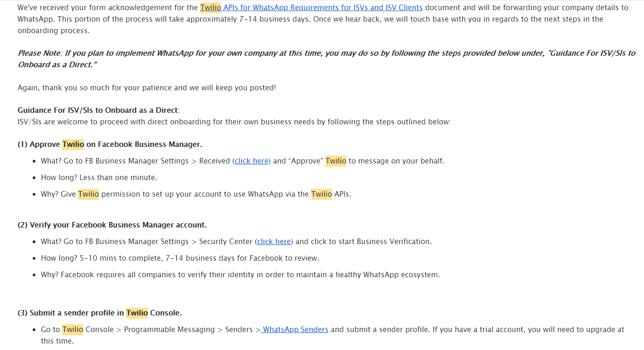Click highlighted Twilio in "Submit a sender profile" heading

pyautogui.click(x=137, y=313)
